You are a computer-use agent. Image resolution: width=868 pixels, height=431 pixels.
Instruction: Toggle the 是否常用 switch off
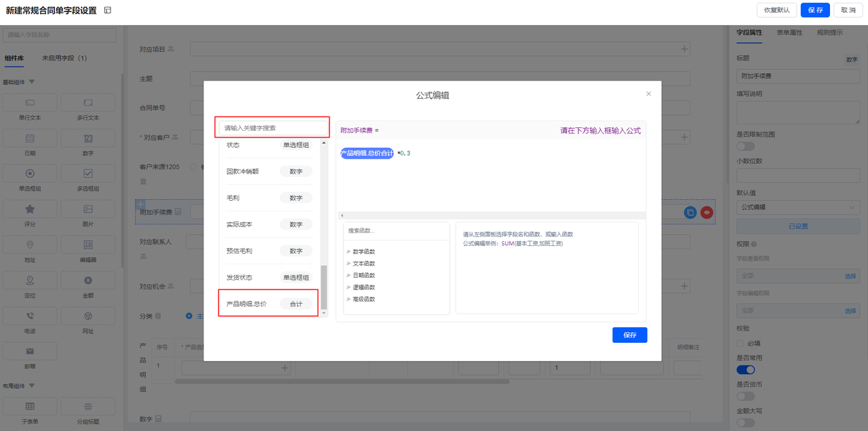point(745,369)
